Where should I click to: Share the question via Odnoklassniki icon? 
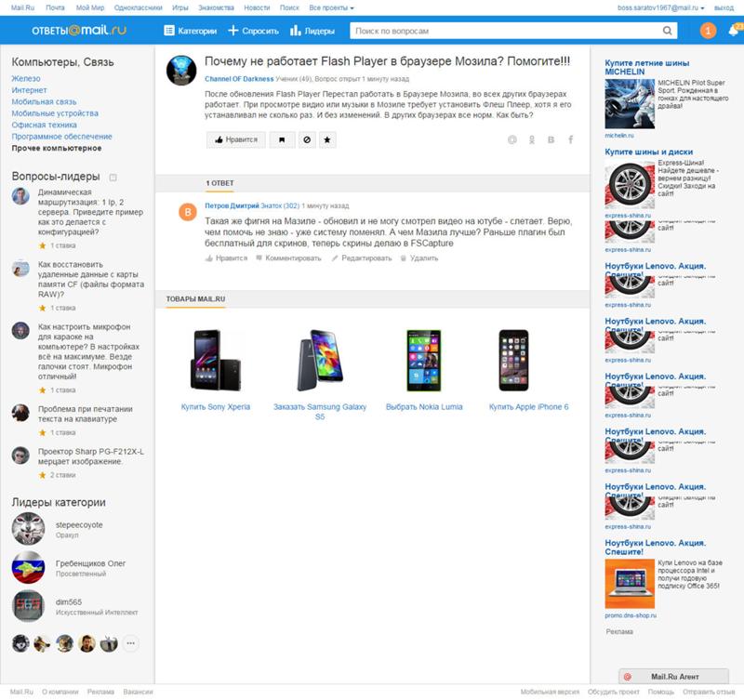coord(532,139)
